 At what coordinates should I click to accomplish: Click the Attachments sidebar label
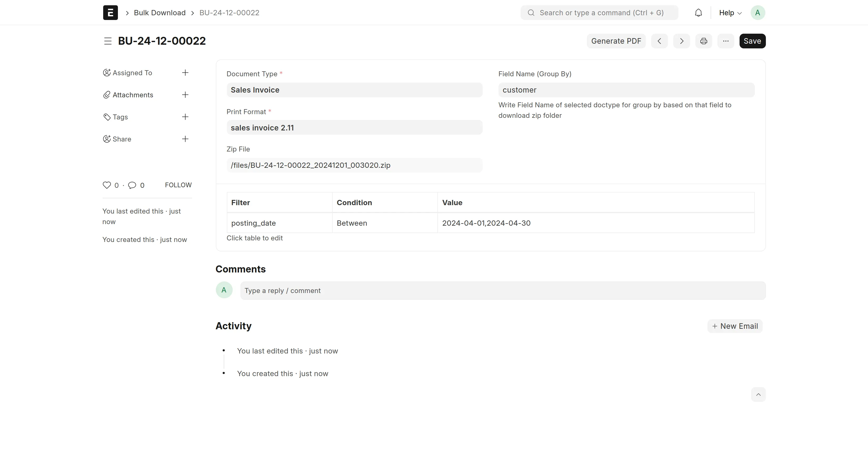coord(133,95)
